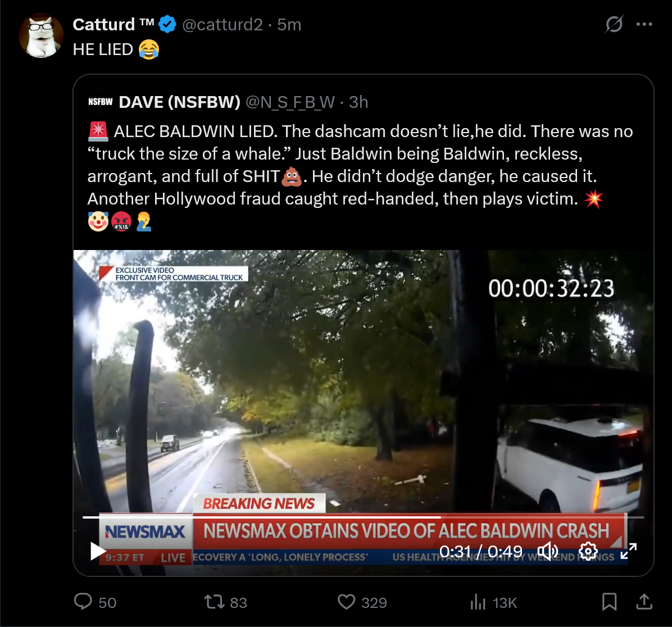Image resolution: width=672 pixels, height=627 pixels.
Task: Open DAVE (NSFBW) quoted account name
Action: coord(180,102)
